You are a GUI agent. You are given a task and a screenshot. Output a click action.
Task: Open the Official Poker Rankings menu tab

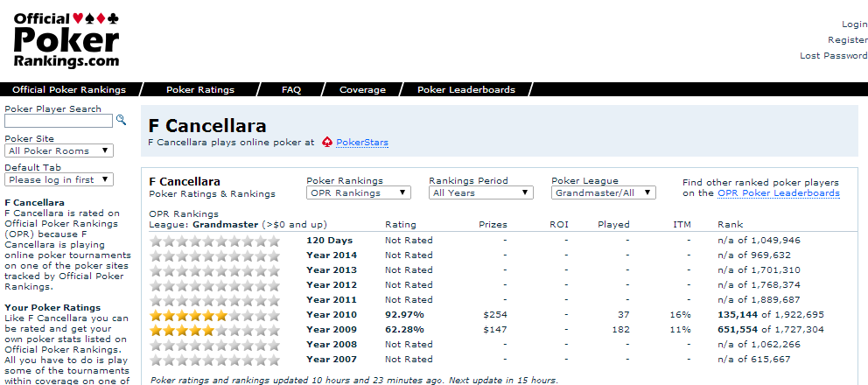[x=69, y=90]
